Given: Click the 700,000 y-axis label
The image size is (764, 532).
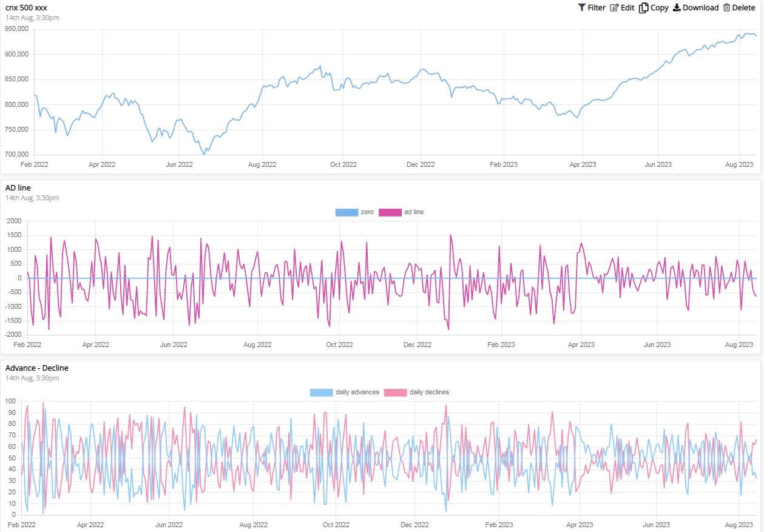Looking at the screenshot, I should [17, 155].
